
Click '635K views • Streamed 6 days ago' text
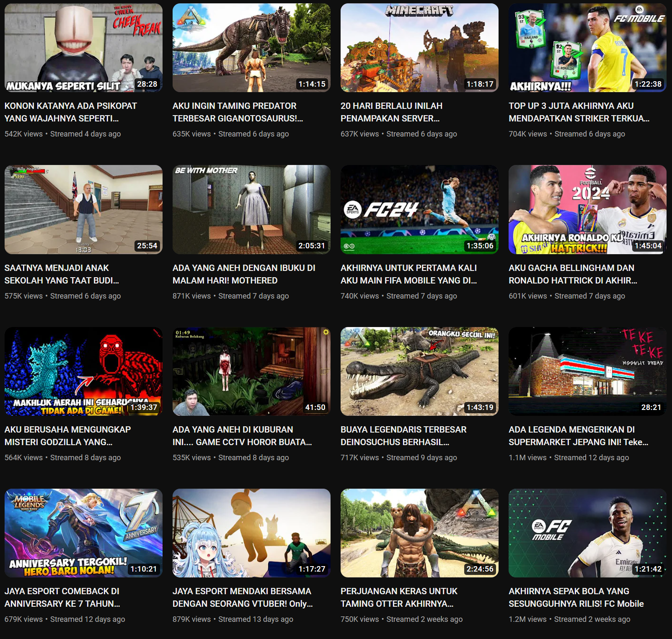pos(231,134)
